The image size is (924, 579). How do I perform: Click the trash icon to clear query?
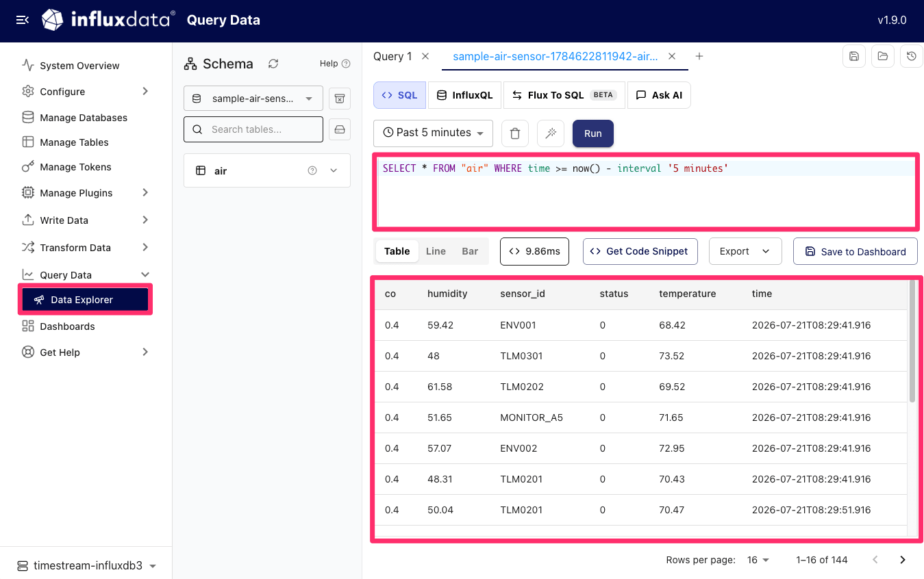515,133
